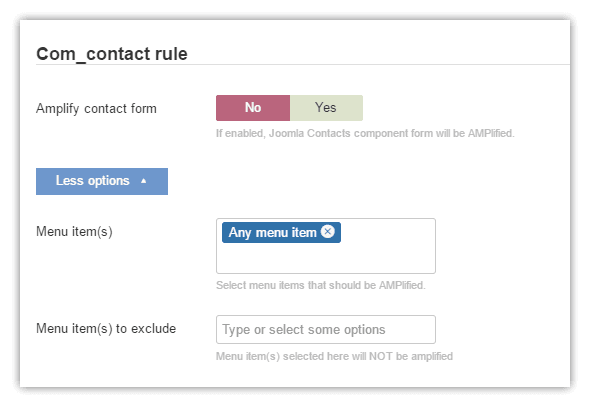Viewport: 590px width, 407px height.
Task: Click the Menu item(s) label
Action: [74, 232]
